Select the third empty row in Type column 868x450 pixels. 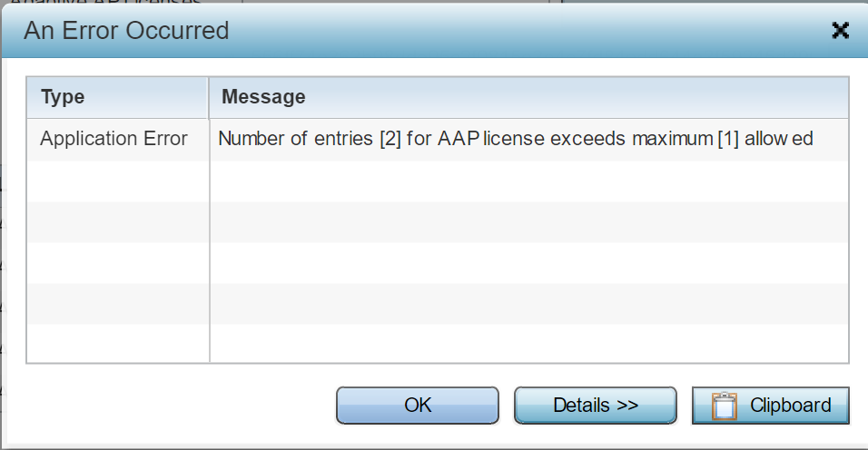(x=118, y=262)
